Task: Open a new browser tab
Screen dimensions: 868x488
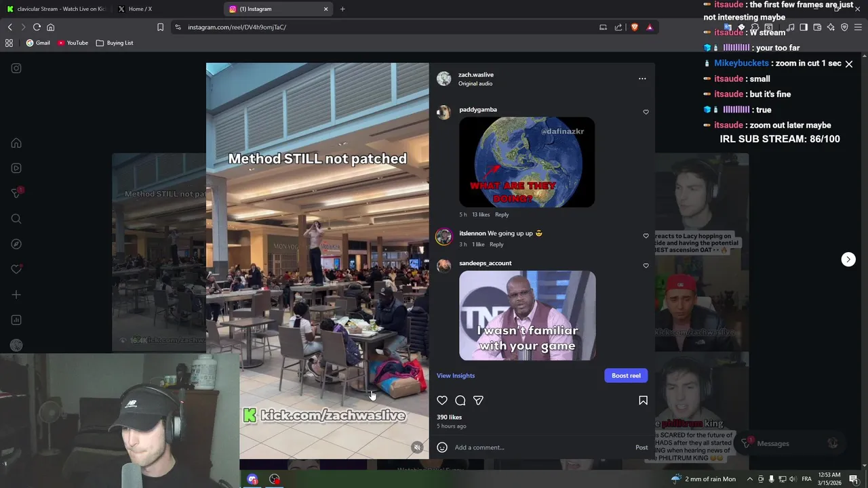Action: pyautogui.click(x=342, y=9)
